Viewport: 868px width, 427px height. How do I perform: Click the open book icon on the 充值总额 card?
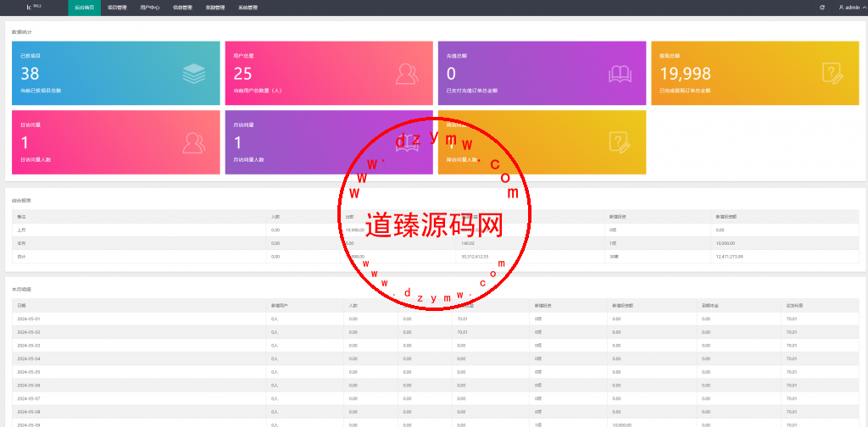pos(620,74)
